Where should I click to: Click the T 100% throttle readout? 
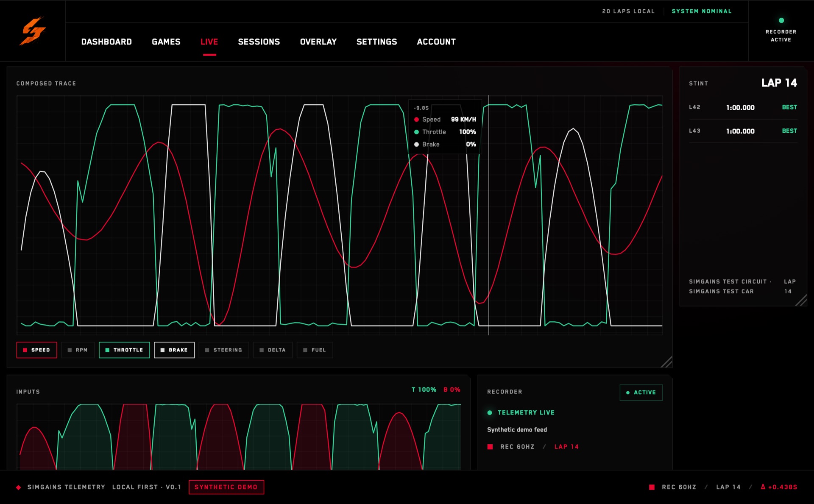[424, 390]
